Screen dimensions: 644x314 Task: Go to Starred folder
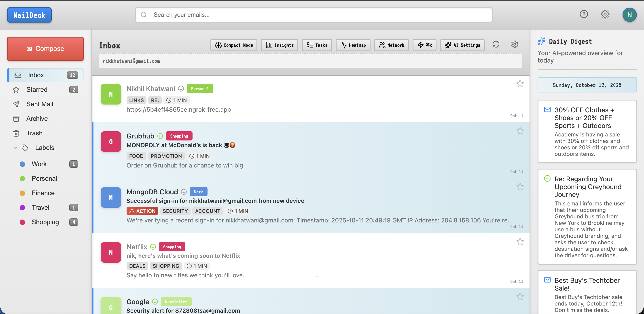point(37,90)
